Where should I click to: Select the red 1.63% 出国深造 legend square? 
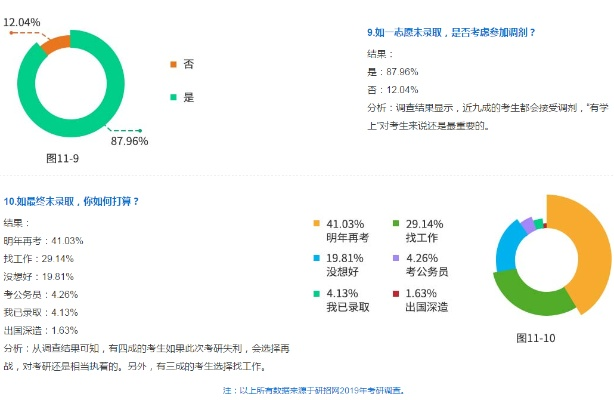[x=396, y=293]
